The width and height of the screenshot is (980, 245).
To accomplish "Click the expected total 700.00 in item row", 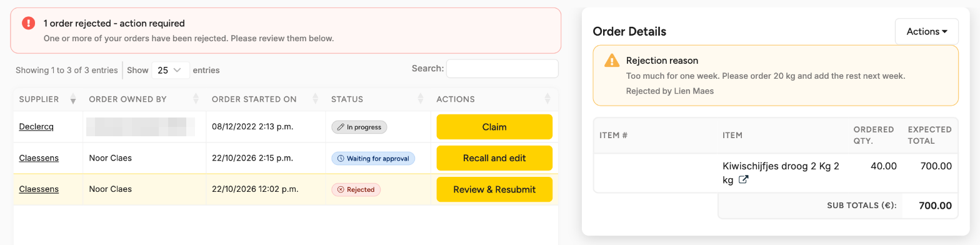I will coord(936,166).
